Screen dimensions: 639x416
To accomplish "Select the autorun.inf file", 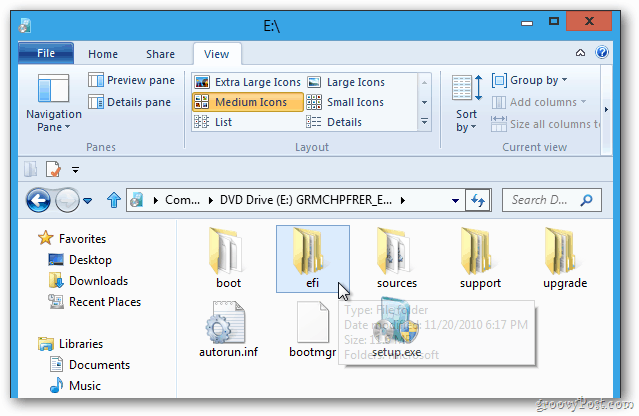I will coord(228,329).
